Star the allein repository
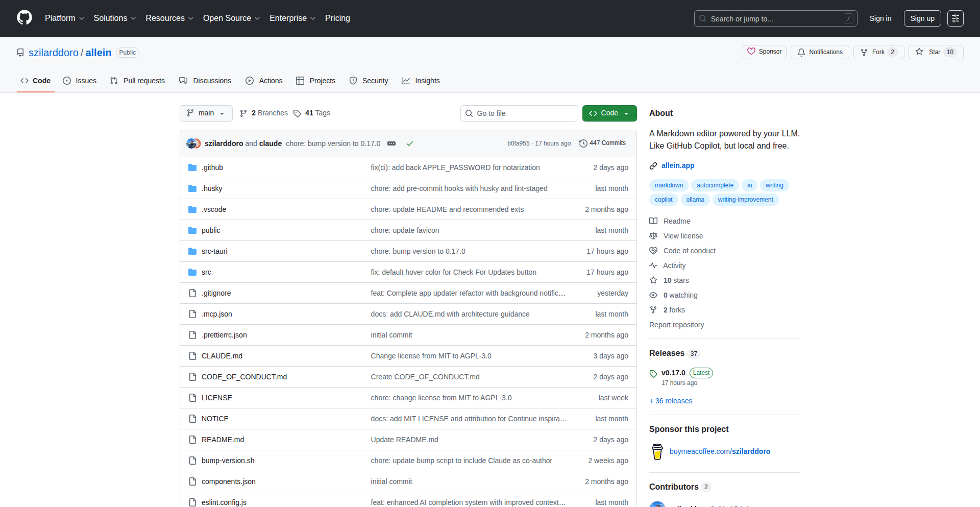 (x=935, y=52)
